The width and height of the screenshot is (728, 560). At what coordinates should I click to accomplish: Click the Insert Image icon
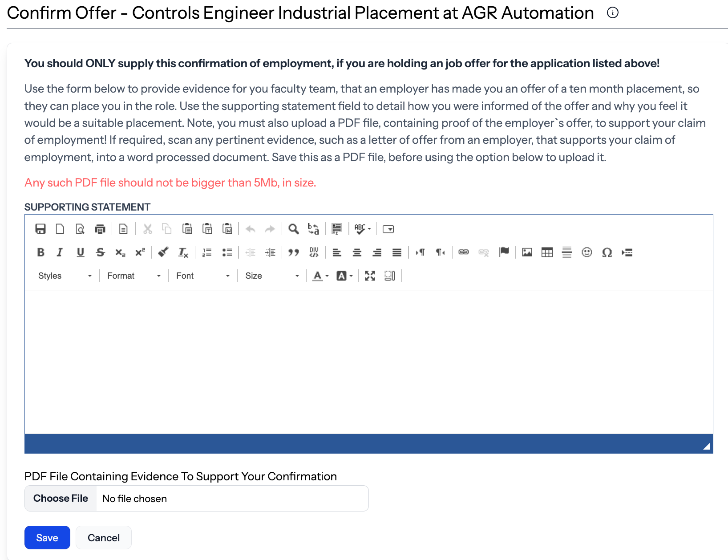tap(527, 252)
